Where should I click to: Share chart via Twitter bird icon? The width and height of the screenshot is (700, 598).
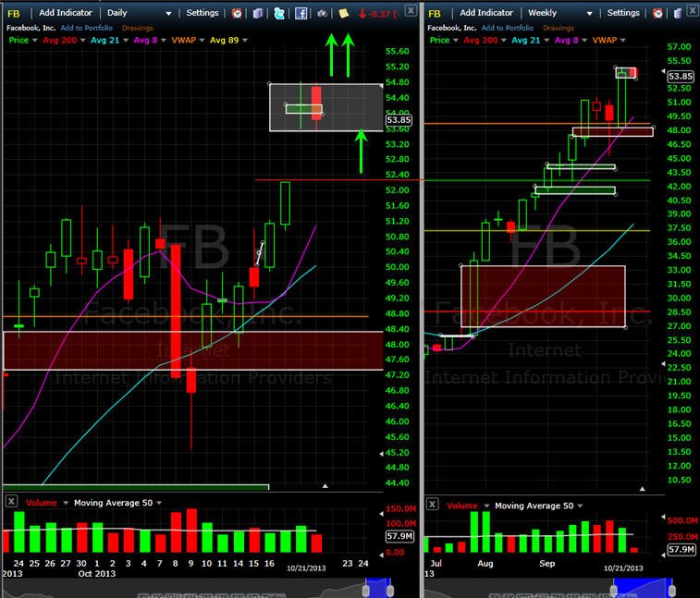[279, 13]
